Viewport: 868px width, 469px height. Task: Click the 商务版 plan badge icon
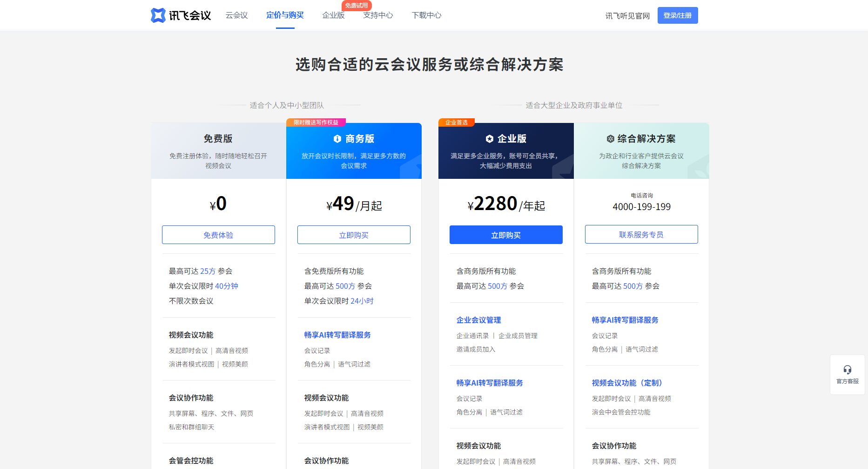tap(337, 139)
